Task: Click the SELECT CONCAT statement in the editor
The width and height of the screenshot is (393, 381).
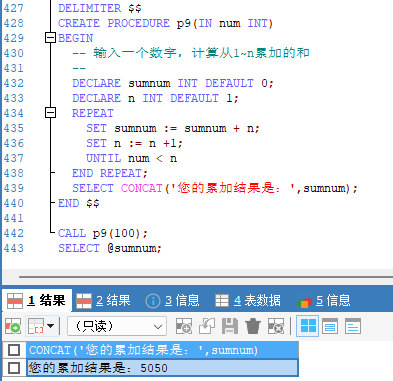Action: pos(215,188)
